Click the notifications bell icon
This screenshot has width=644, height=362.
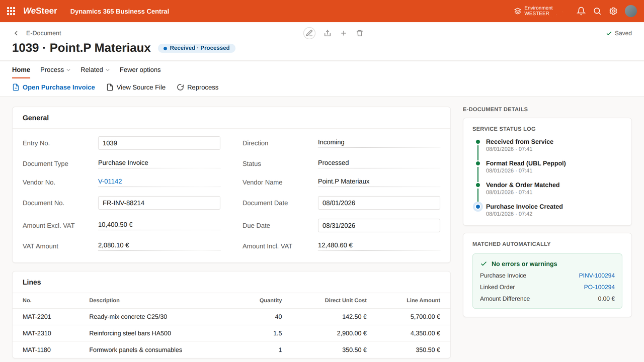point(581,11)
